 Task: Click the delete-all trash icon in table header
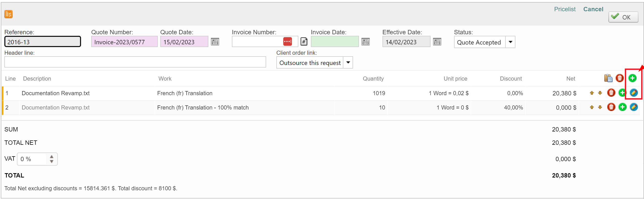[619, 78]
